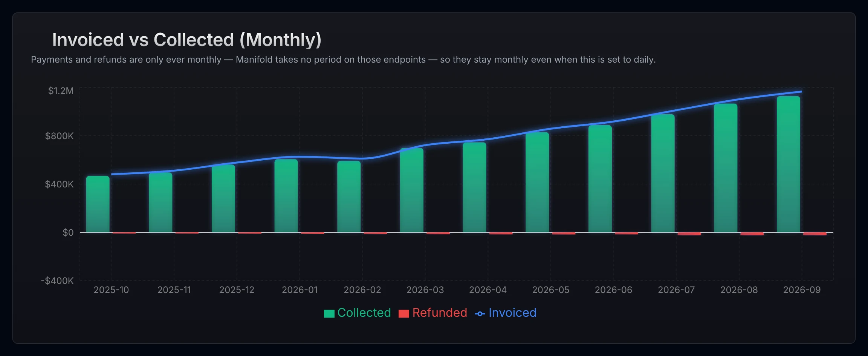The width and height of the screenshot is (868, 356).
Task: Click the $400K y-axis label
Action: (x=60, y=184)
